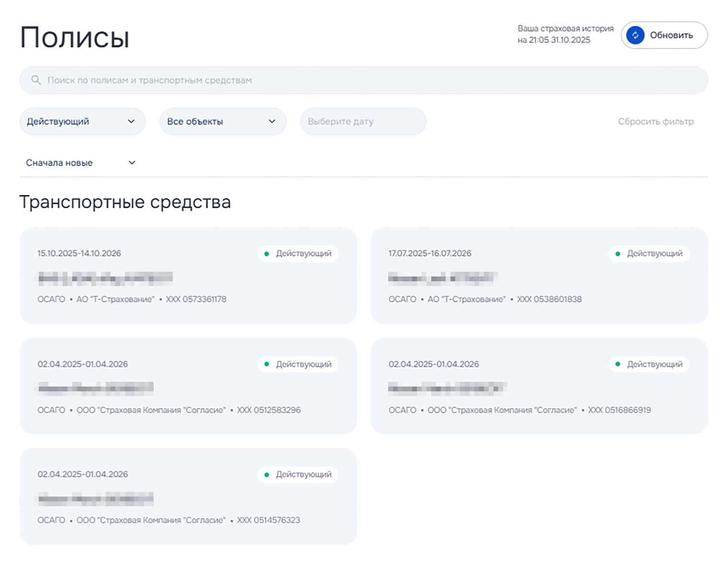Click Действующий status badge on policy XXX 0514576323

coord(298,474)
